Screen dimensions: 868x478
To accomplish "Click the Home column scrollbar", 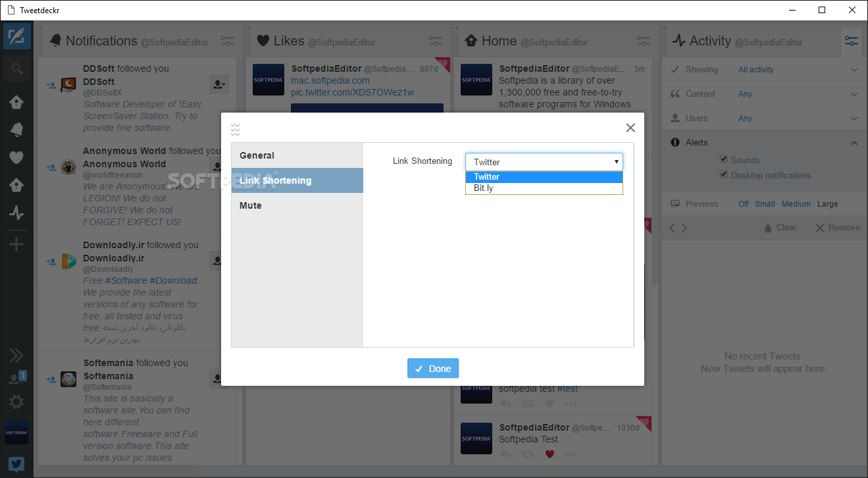I will pyautogui.click(x=655, y=171).
